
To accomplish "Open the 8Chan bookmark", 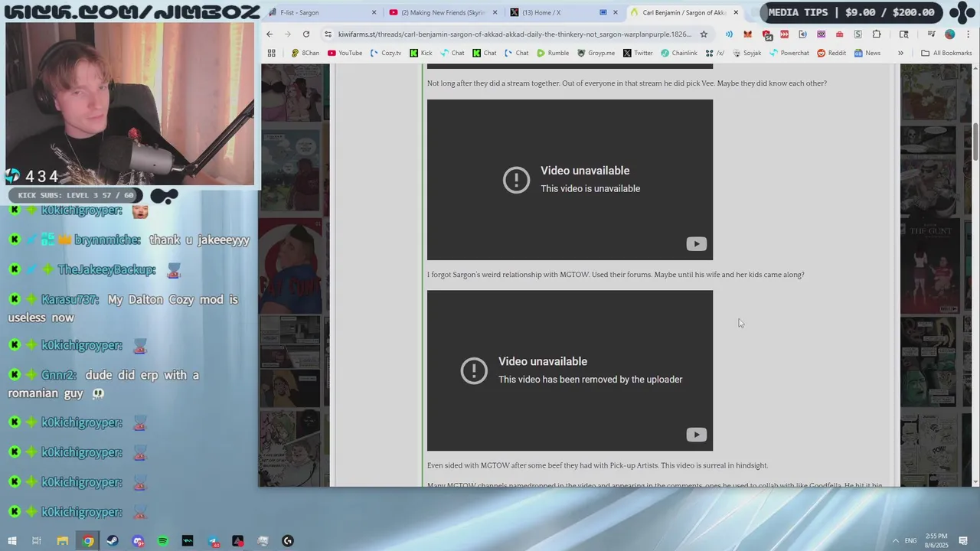I will coord(305,53).
